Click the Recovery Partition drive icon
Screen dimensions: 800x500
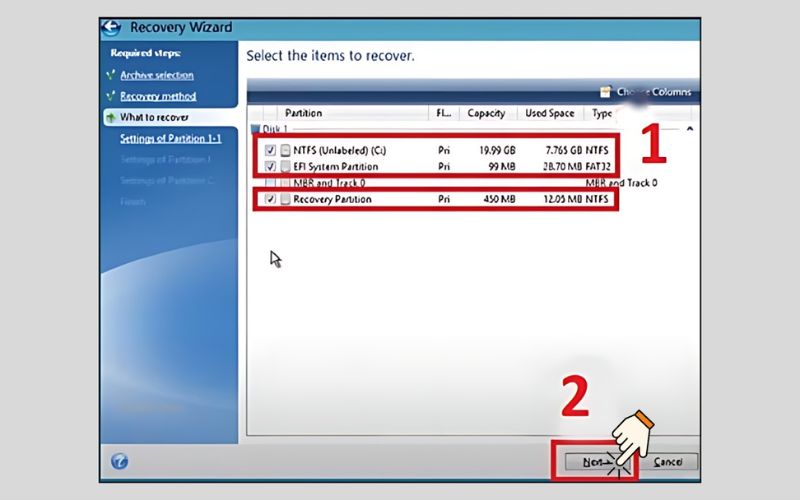click(x=285, y=199)
